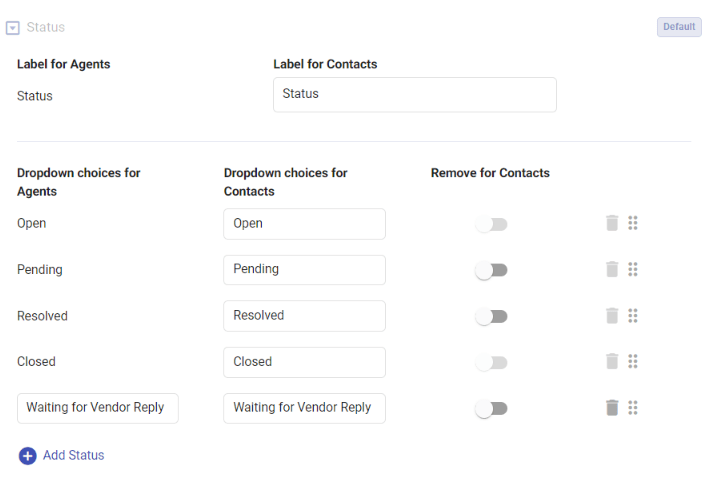Click drag handle for Pending status row

point(633,270)
